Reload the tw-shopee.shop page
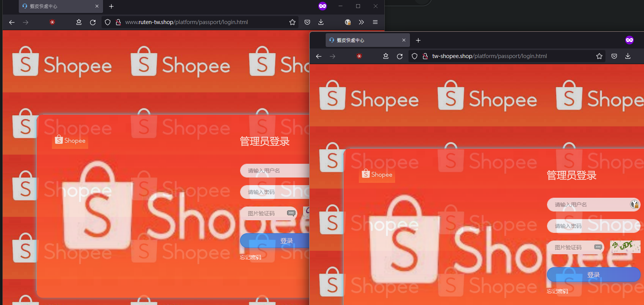The height and width of the screenshot is (305, 644). coord(400,56)
